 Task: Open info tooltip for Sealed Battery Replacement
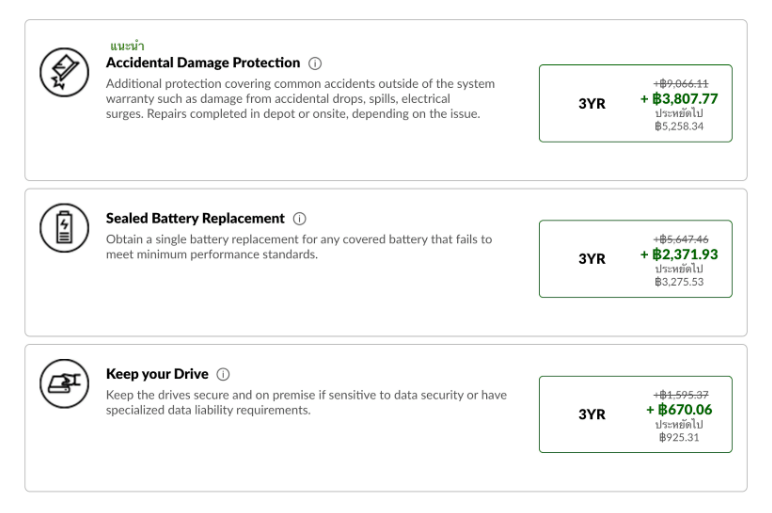[x=299, y=219]
